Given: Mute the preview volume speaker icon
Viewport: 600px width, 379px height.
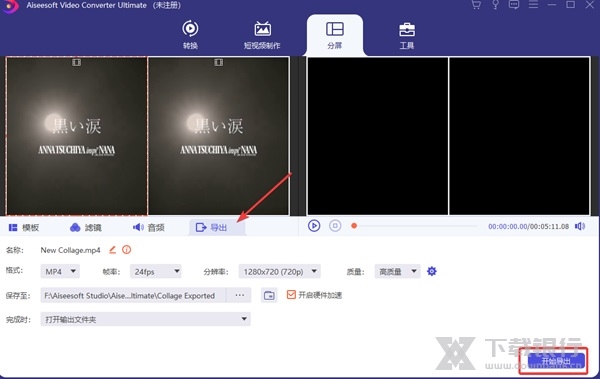Looking at the screenshot, I should coord(580,226).
